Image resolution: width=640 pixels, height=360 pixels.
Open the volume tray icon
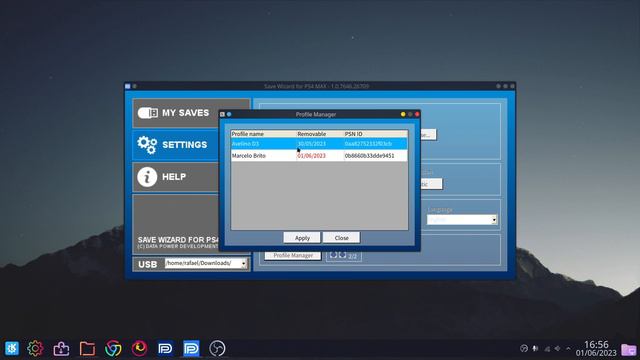click(x=558, y=349)
